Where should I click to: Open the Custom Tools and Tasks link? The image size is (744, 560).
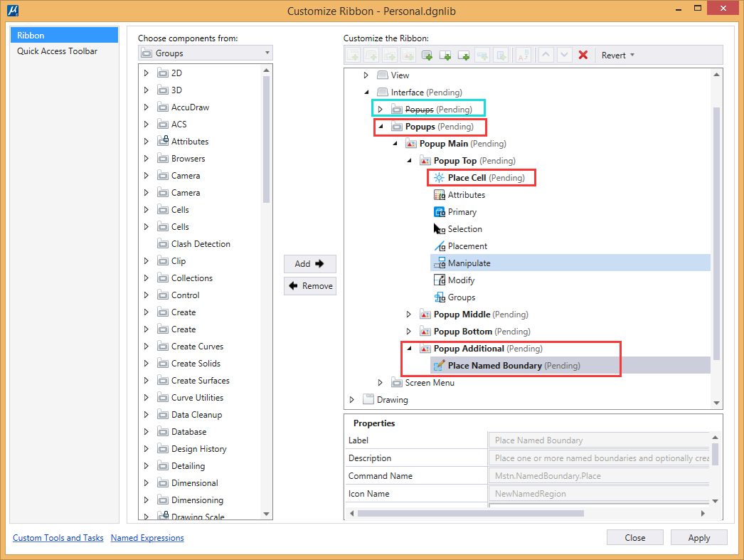[58, 538]
